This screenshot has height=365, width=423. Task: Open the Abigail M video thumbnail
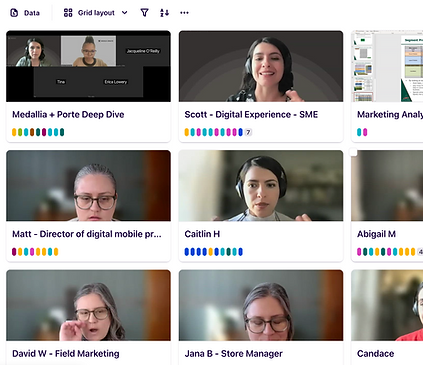click(x=387, y=186)
